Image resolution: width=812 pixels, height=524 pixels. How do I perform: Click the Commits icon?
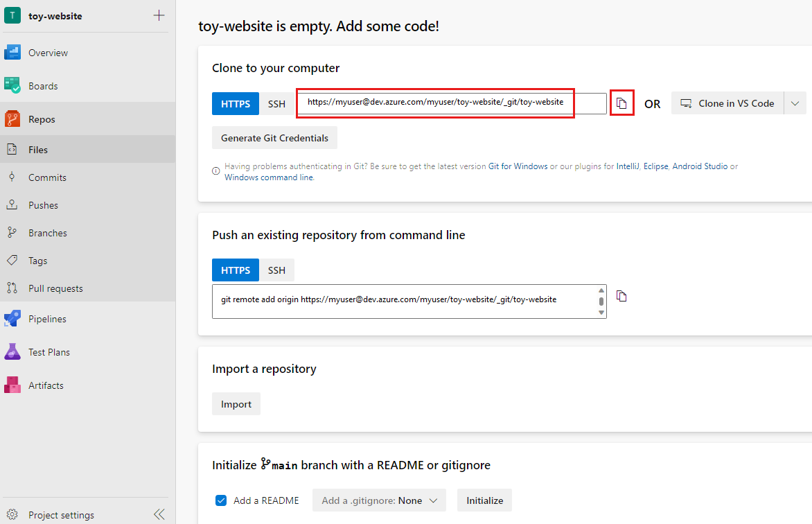point(12,177)
